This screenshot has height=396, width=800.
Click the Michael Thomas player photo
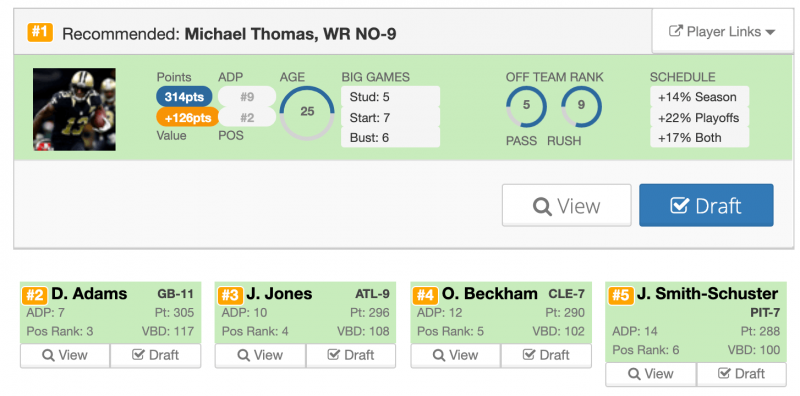tap(74, 109)
